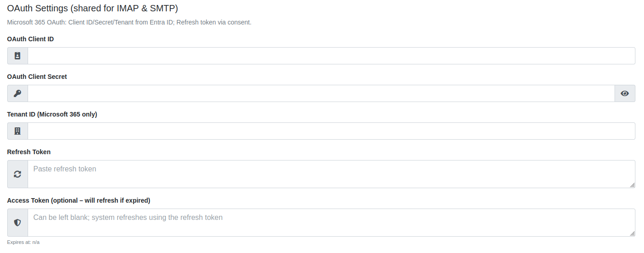
Task: Click the Access Token textarea resize handle
Action: click(x=632, y=234)
